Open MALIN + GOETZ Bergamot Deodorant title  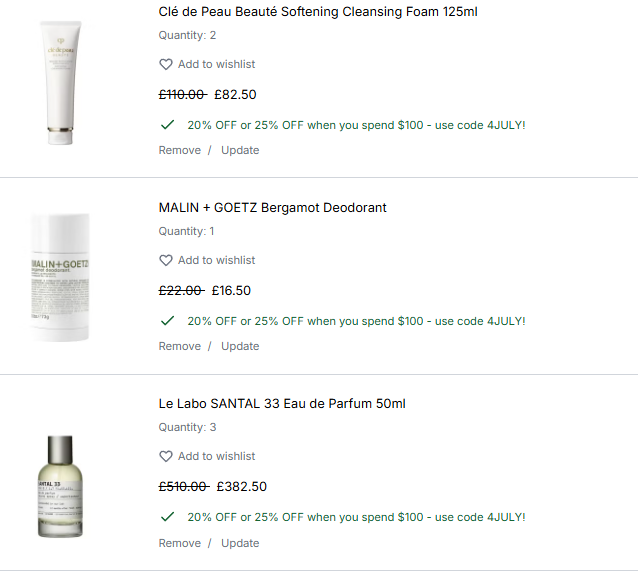[x=273, y=208]
